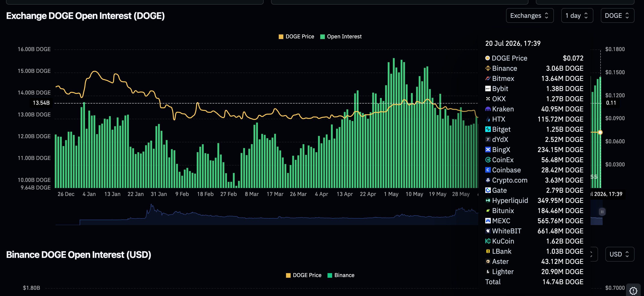Click the KuCoin 1.62B DOGE value
The width and height of the screenshot is (644, 296).
click(565, 241)
